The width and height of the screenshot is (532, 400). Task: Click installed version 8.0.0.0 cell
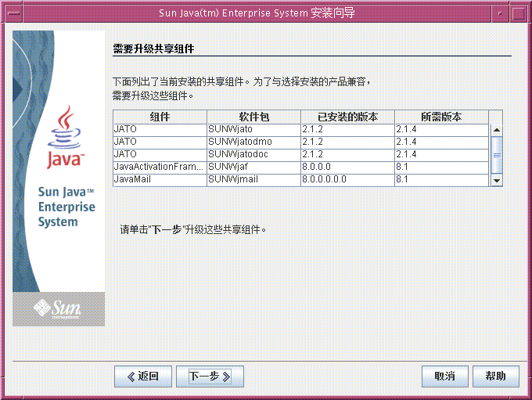(347, 168)
